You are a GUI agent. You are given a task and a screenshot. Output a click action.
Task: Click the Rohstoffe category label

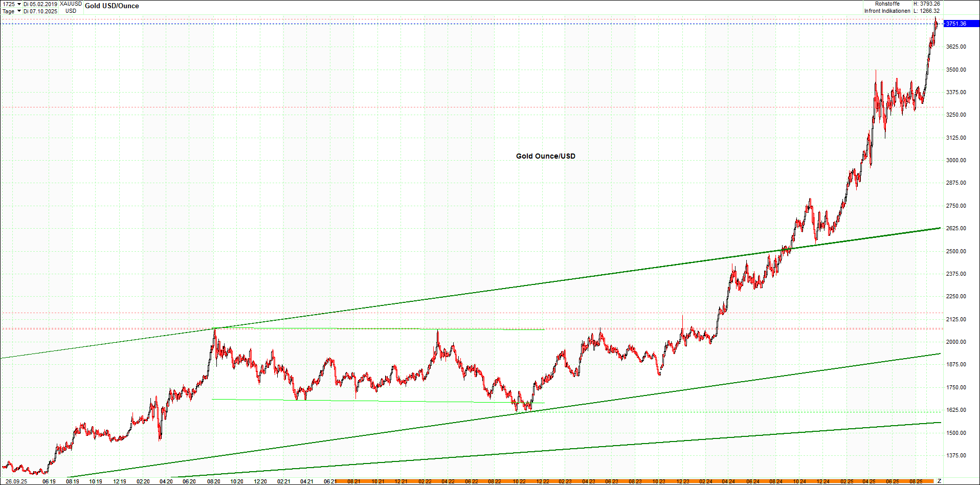[888, 4]
